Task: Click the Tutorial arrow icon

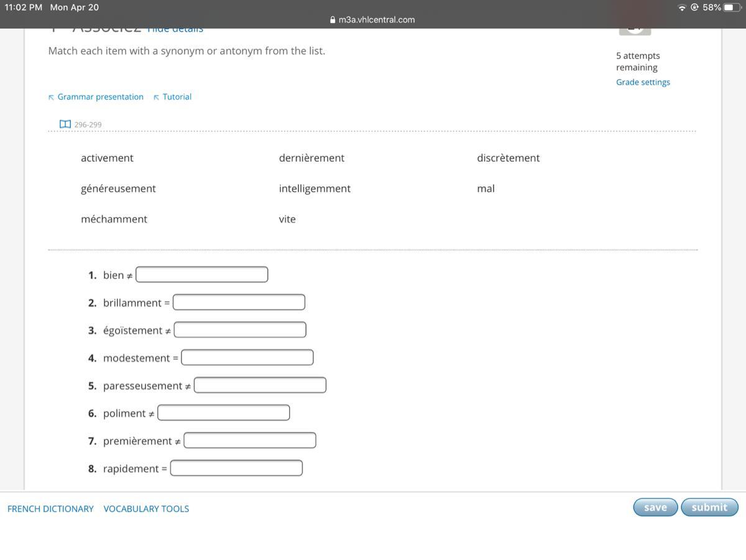Action: click(157, 97)
